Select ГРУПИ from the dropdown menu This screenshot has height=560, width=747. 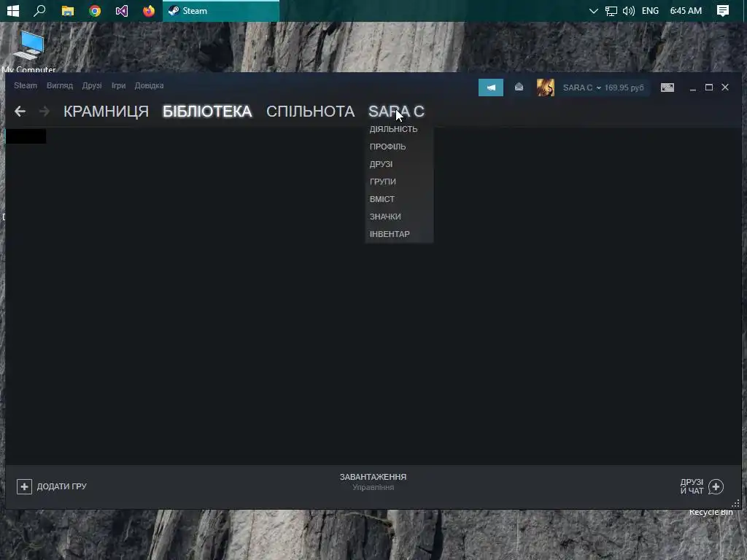pos(382,182)
